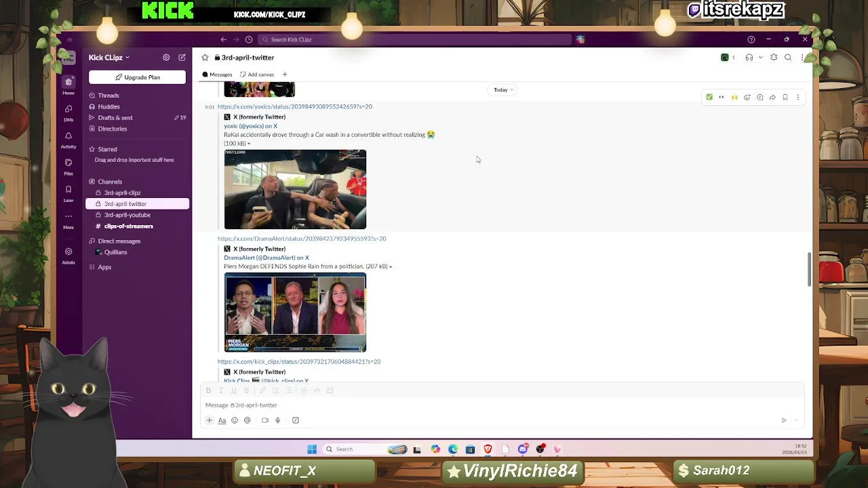The width and height of the screenshot is (868, 488).
Task: View channel members avatar count
Action: pos(728,58)
